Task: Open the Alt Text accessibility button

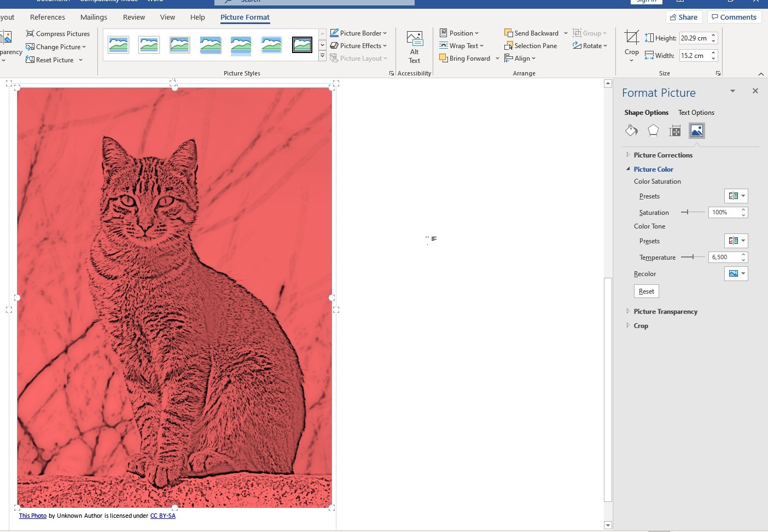Action: click(x=414, y=47)
